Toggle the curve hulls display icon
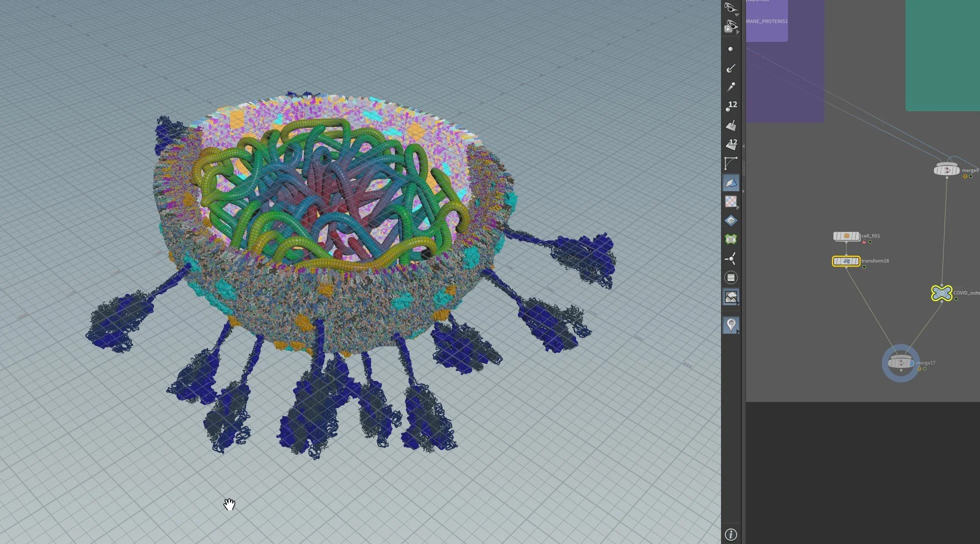 730,163
